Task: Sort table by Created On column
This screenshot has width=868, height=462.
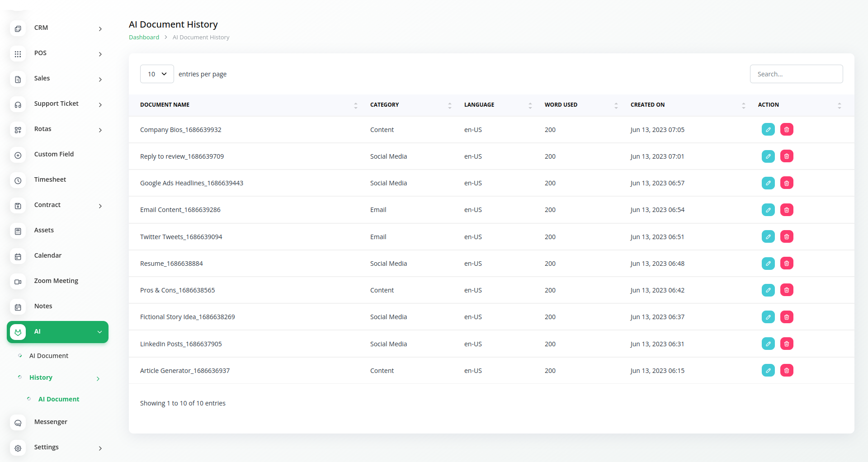Action: [x=743, y=105]
